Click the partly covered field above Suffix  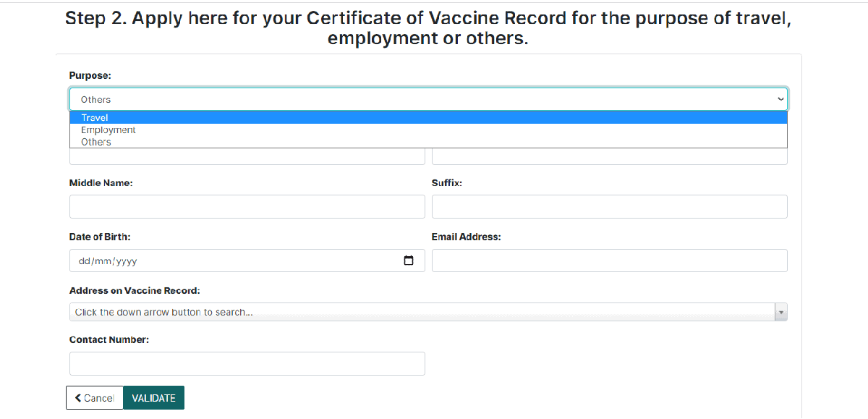[x=609, y=156]
